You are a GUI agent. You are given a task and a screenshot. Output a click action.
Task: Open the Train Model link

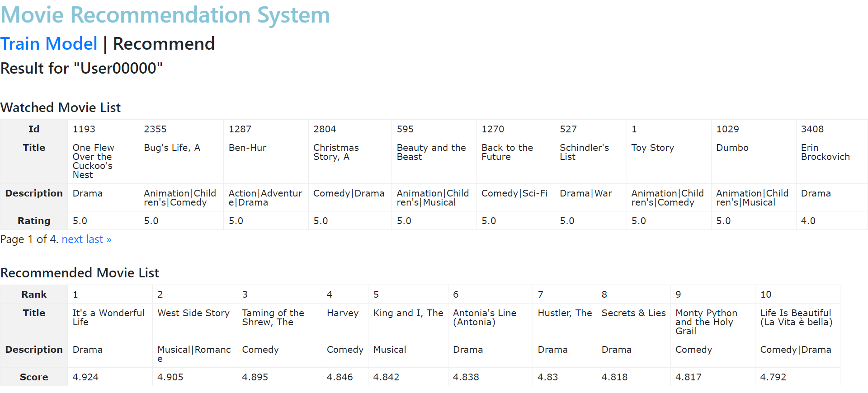tap(49, 44)
